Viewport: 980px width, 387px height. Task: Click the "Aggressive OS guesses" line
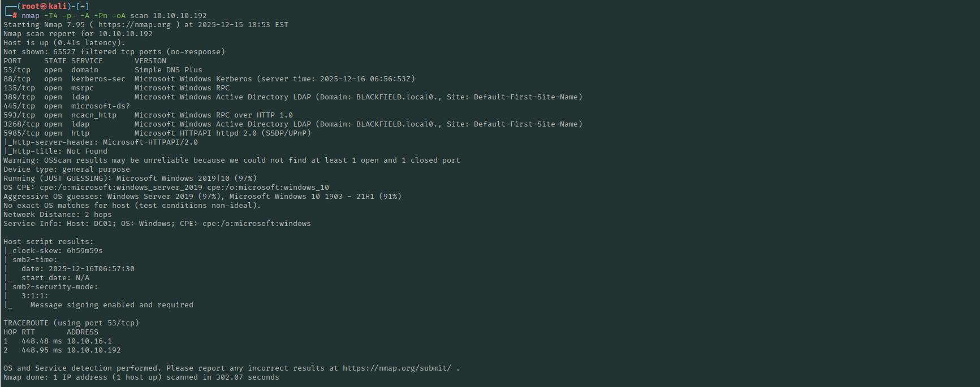pyautogui.click(x=202, y=197)
